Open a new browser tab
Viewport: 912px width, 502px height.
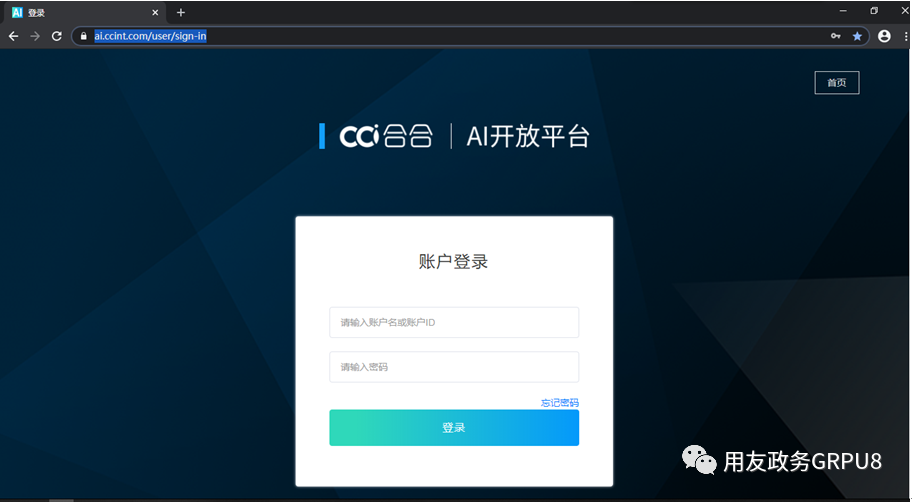coord(181,12)
